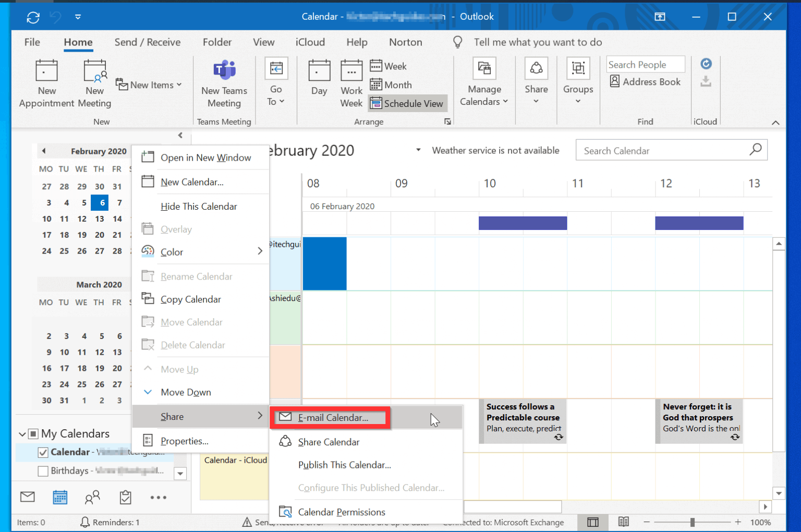Viewport: 801px width, 532px height.
Task: Open the Quick Access Toolbar customize arrow
Action: 78,17
